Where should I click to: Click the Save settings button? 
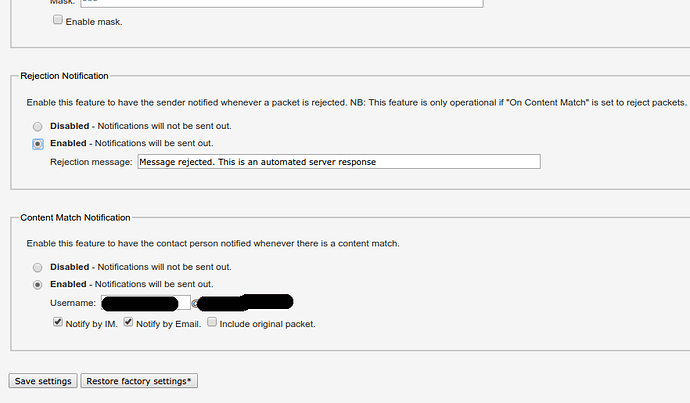tap(43, 381)
